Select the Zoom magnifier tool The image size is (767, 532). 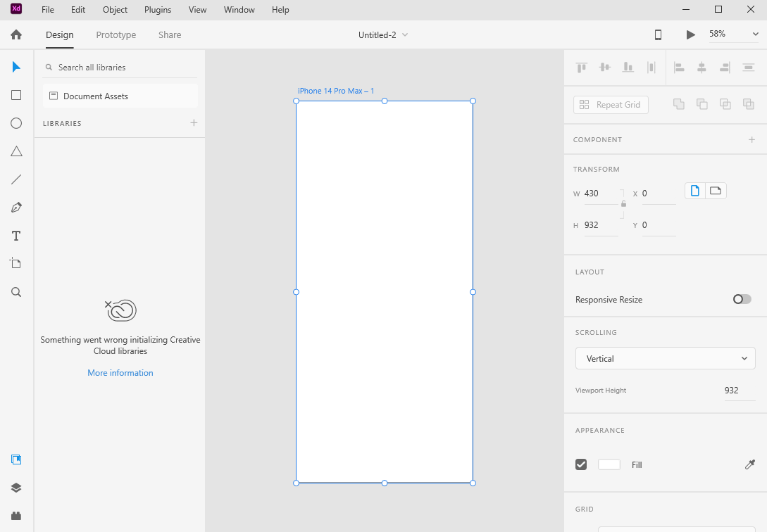point(16,292)
